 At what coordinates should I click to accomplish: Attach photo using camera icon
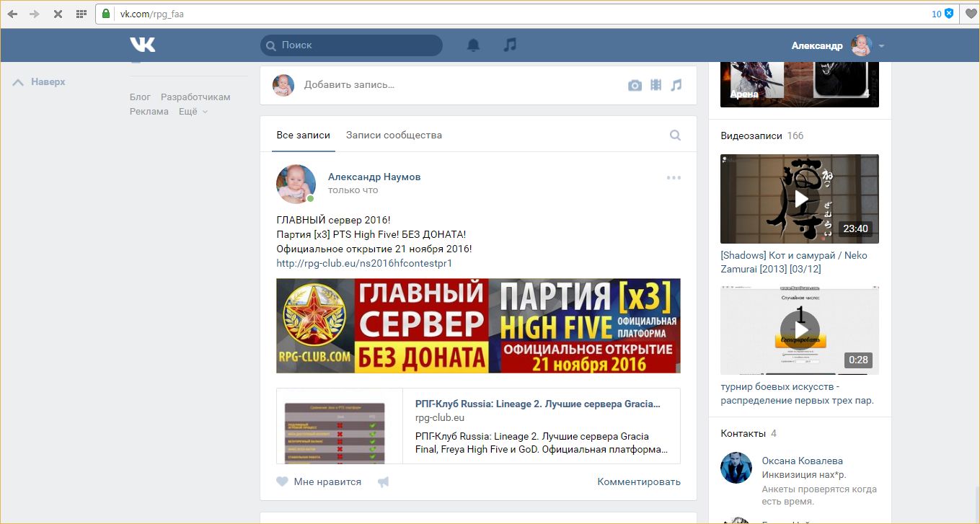point(635,85)
